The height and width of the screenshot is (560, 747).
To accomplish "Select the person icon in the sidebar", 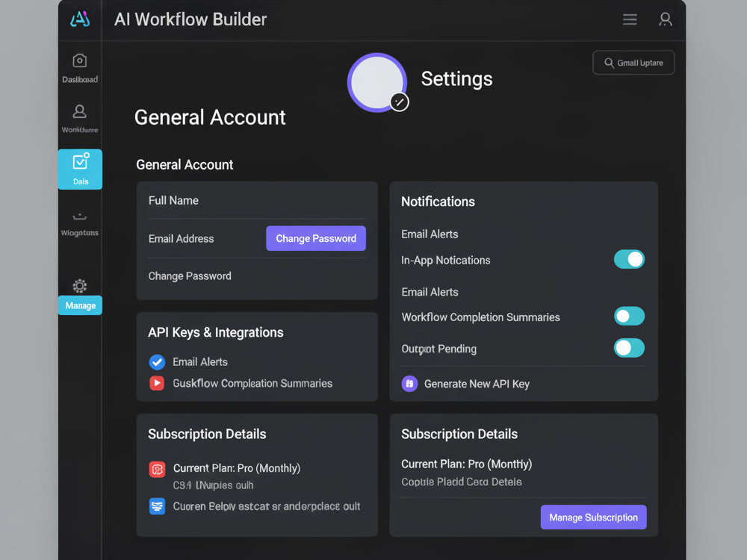I will 80,111.
